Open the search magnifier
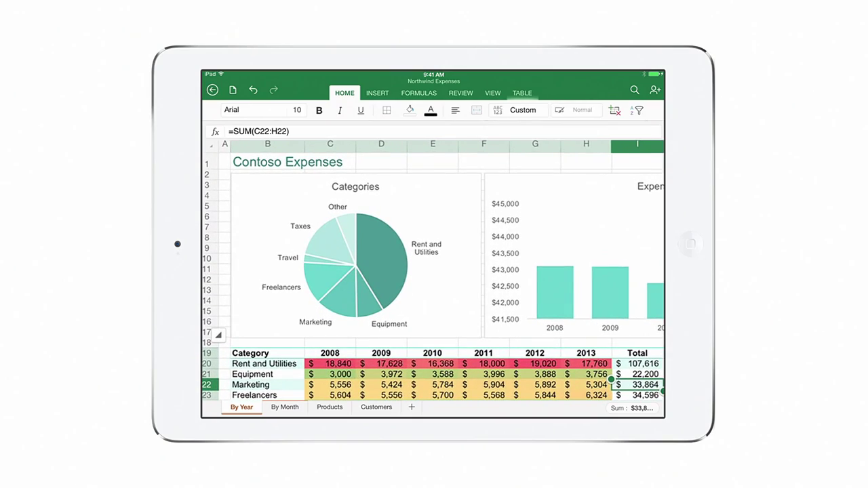 [635, 89]
